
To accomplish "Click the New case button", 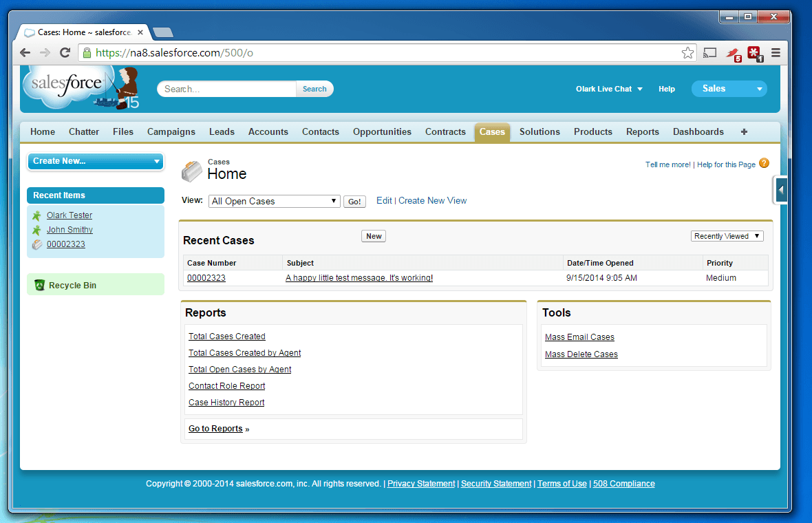I will [374, 236].
